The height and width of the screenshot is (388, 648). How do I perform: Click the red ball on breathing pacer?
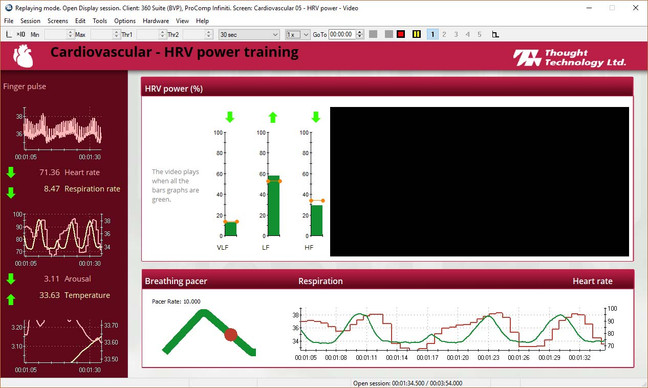231,334
